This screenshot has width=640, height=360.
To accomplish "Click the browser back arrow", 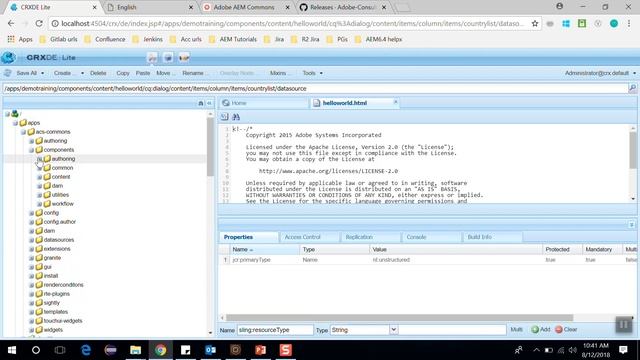I will pos(11,24).
